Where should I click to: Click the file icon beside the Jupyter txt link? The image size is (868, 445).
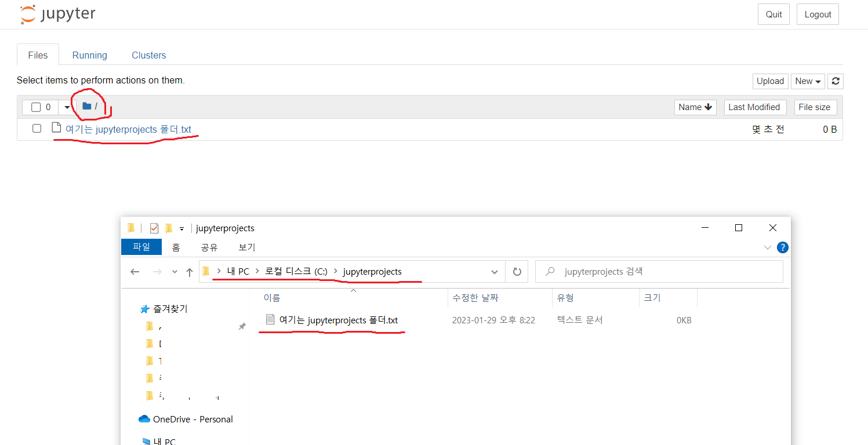pyautogui.click(x=56, y=128)
